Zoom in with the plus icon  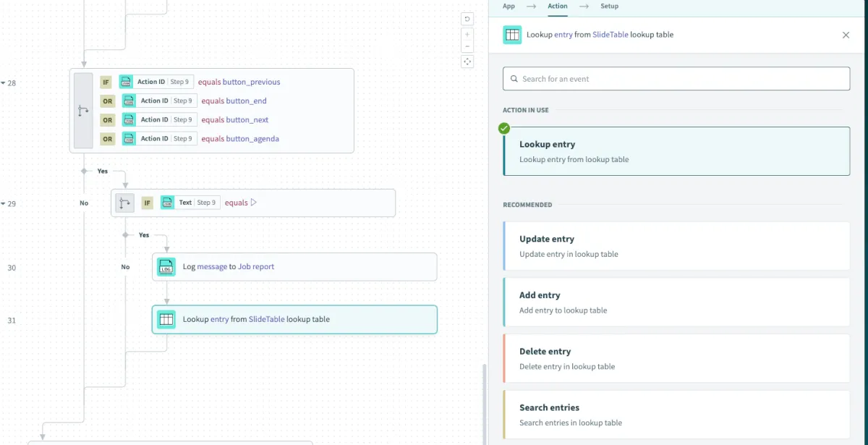tap(467, 35)
